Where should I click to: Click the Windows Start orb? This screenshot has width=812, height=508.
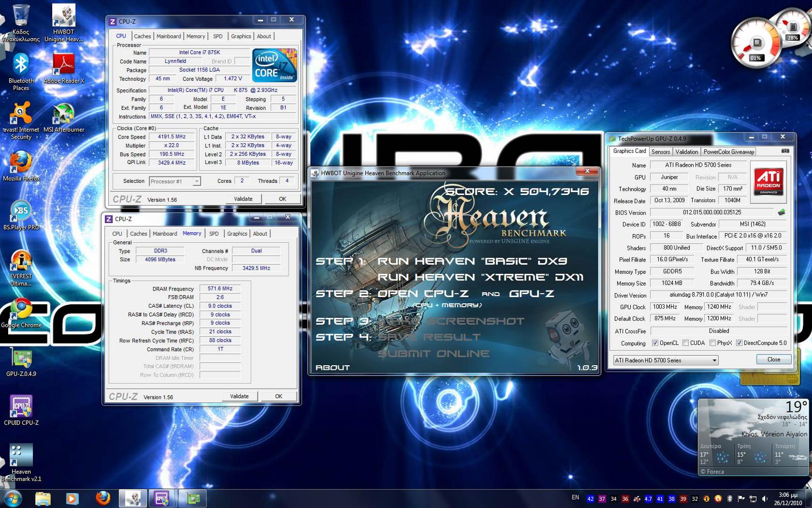[x=12, y=498]
